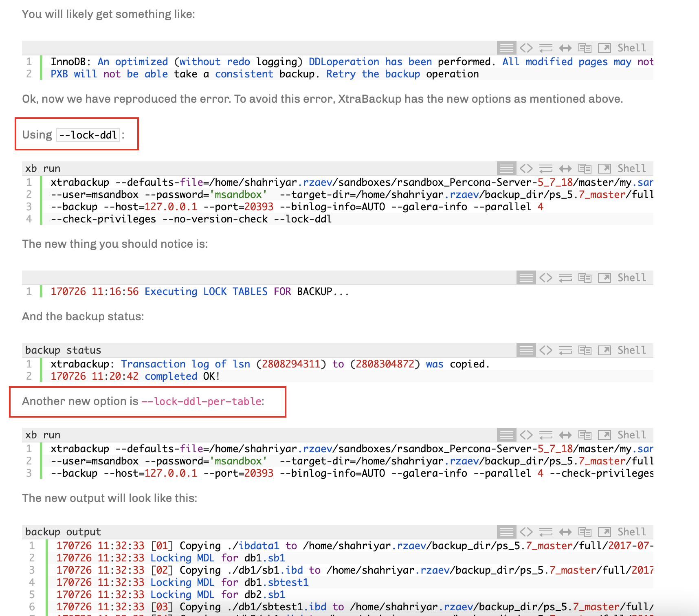Toggle line wrap in the backup output block
This screenshot has height=616, width=699.
click(x=546, y=532)
